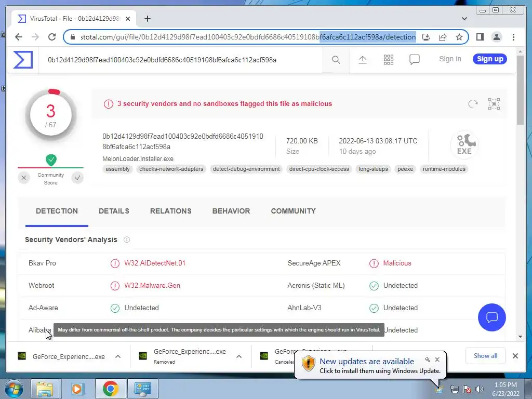Switch to the COMMUNITY tab
Viewport: 532px width, 399px height.
tap(293, 211)
